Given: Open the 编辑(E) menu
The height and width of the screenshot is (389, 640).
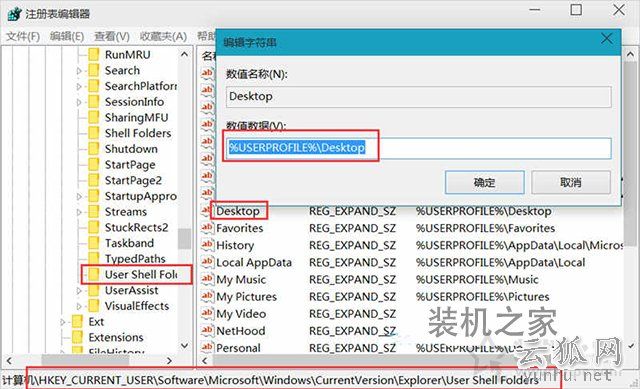Looking at the screenshot, I should [x=67, y=36].
